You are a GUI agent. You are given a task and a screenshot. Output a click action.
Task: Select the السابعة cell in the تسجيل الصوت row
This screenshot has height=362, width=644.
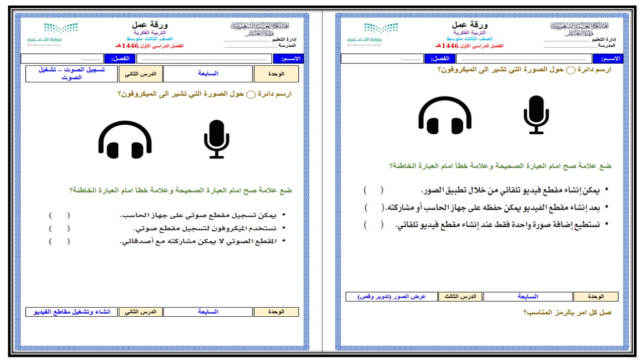click(208, 74)
